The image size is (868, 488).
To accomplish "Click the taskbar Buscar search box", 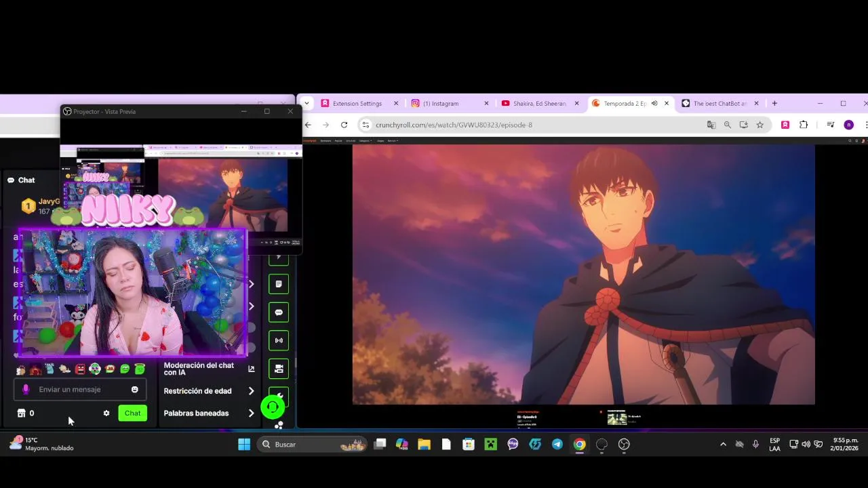I will click(312, 445).
